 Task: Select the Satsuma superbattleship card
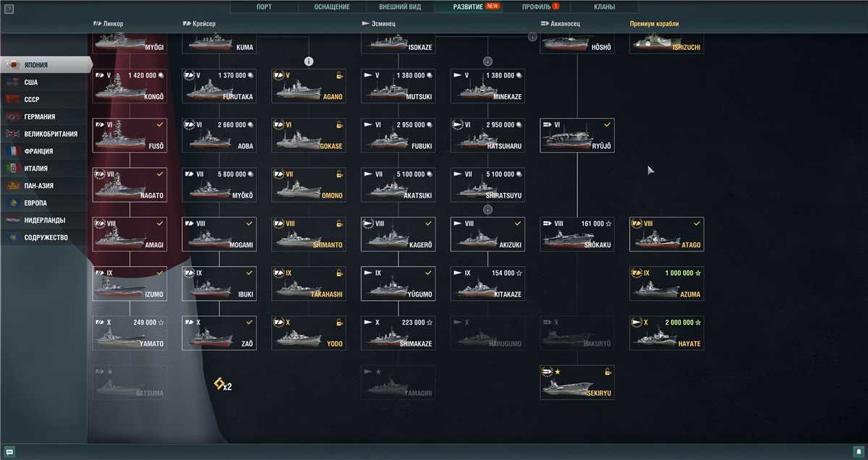point(129,383)
